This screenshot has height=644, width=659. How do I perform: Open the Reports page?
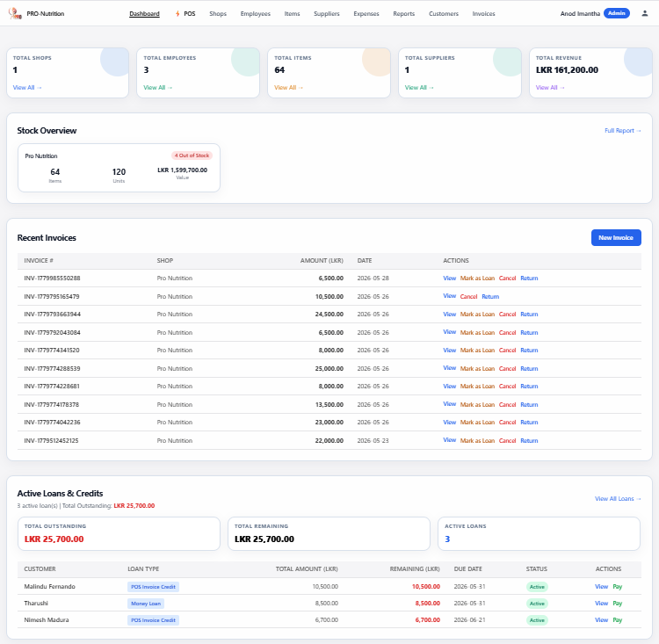pos(403,13)
